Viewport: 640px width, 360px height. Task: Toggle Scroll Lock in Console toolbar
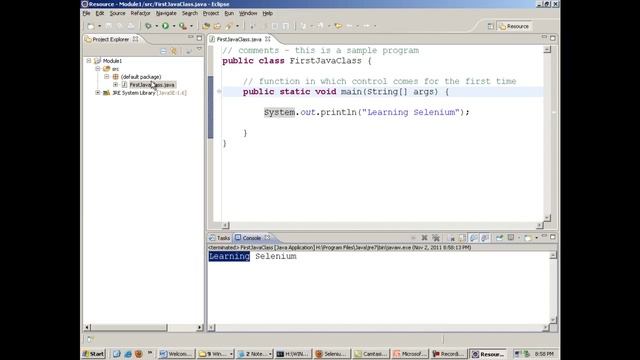click(x=462, y=238)
